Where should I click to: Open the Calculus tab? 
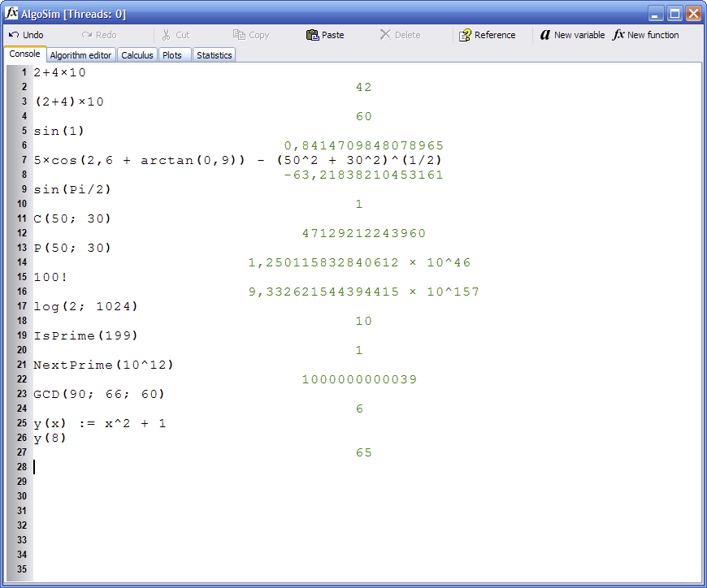coord(137,55)
